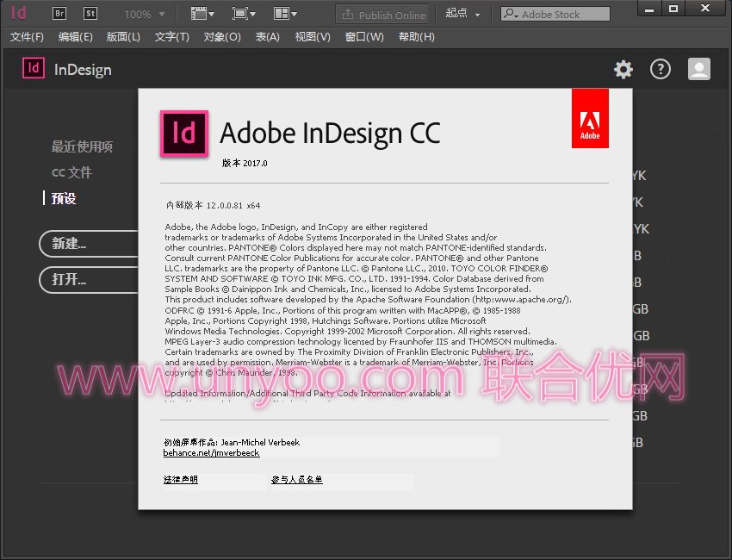The width and height of the screenshot is (732, 560).
Task: Open the Screen Mode dropdown
Action: (x=244, y=14)
